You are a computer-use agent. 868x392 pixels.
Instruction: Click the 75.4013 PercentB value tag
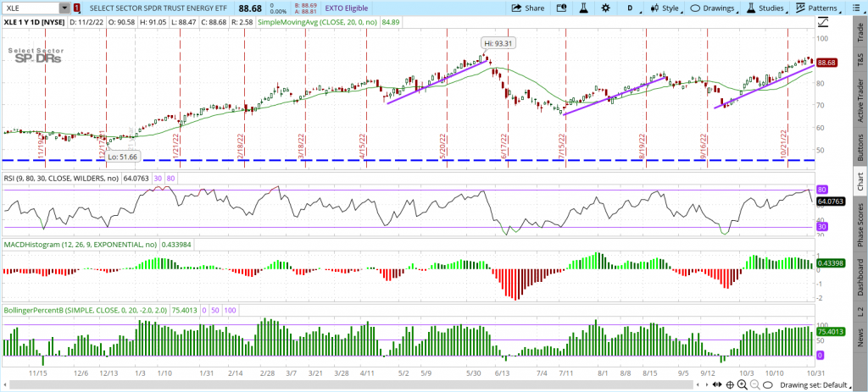point(831,332)
